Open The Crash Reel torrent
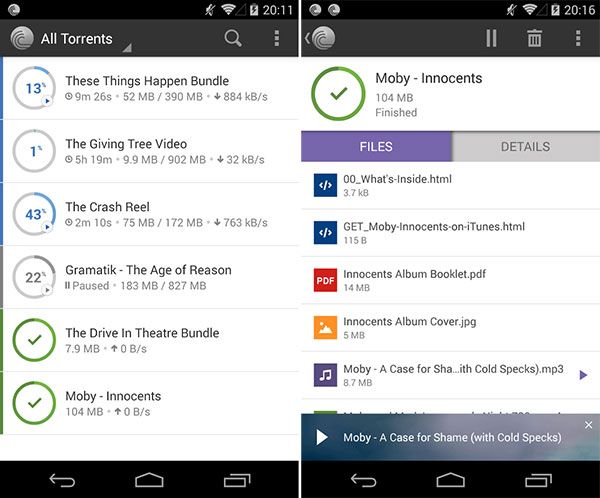600x498 pixels. click(x=151, y=214)
